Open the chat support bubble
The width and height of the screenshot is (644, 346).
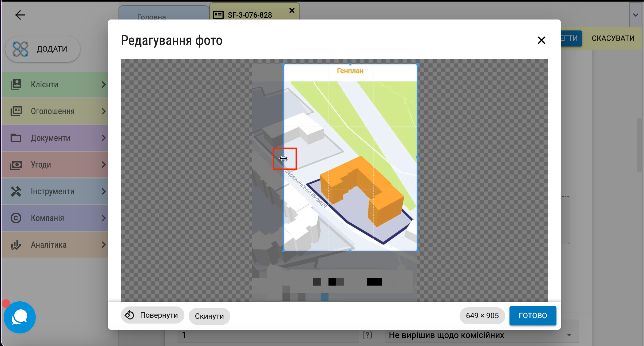[x=20, y=317]
